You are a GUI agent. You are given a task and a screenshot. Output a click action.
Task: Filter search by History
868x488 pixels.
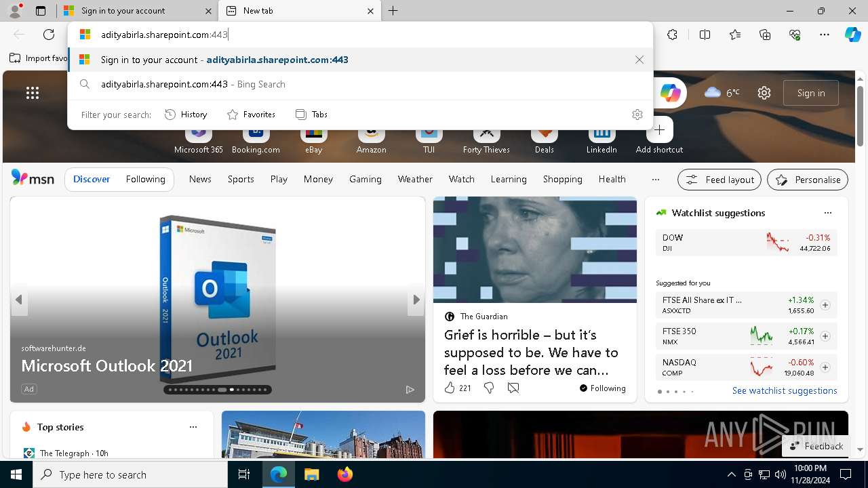point(186,115)
